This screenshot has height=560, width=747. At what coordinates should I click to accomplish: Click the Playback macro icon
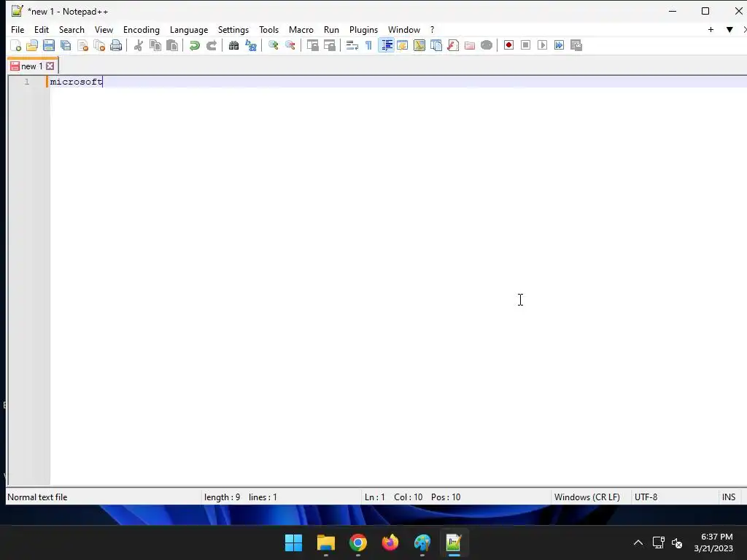point(542,45)
